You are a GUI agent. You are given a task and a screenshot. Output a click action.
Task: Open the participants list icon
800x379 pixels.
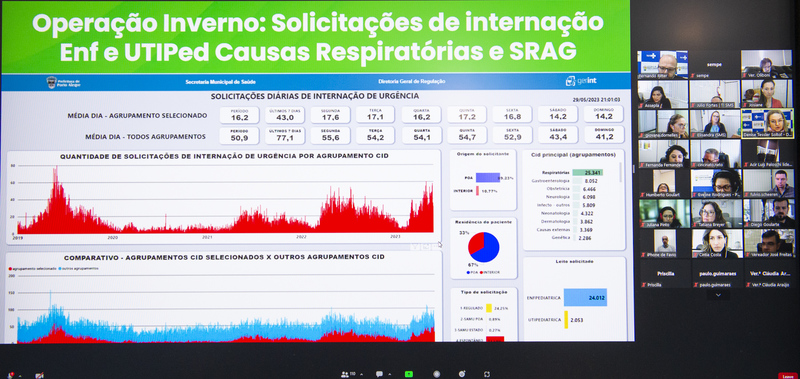(x=345, y=374)
